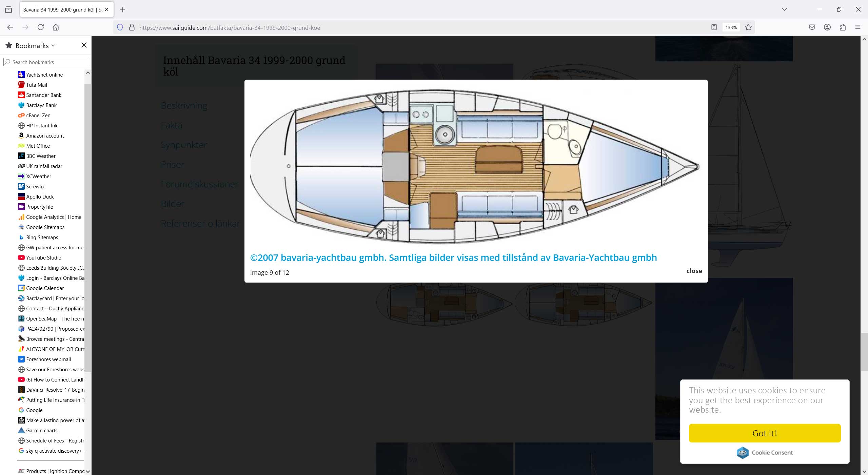Open the Tuta Mail bookmark
Viewport: 868px width, 475px height.
click(33, 85)
